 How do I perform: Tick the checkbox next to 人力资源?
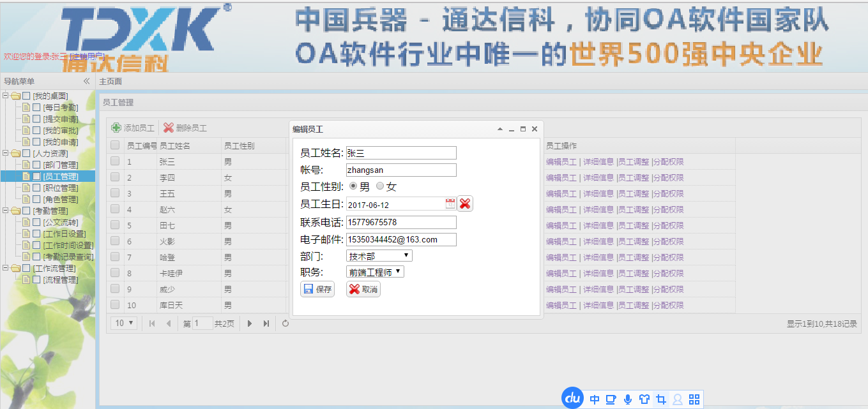point(26,153)
